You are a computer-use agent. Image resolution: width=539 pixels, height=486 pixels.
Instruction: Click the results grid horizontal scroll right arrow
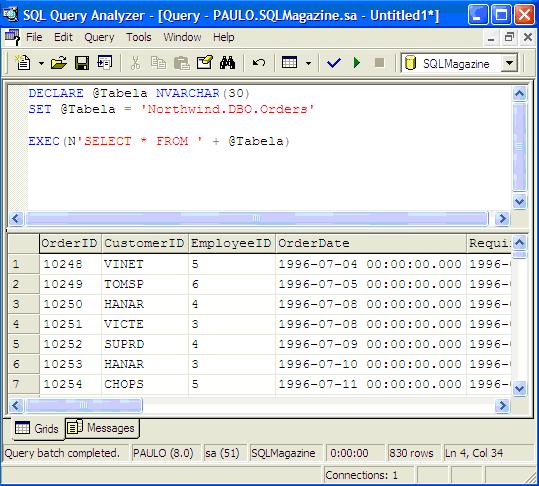502,406
